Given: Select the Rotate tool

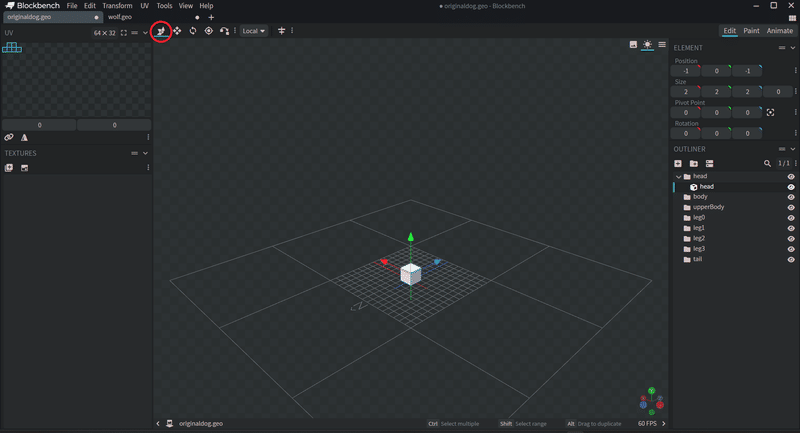Looking at the screenshot, I should 193,31.
